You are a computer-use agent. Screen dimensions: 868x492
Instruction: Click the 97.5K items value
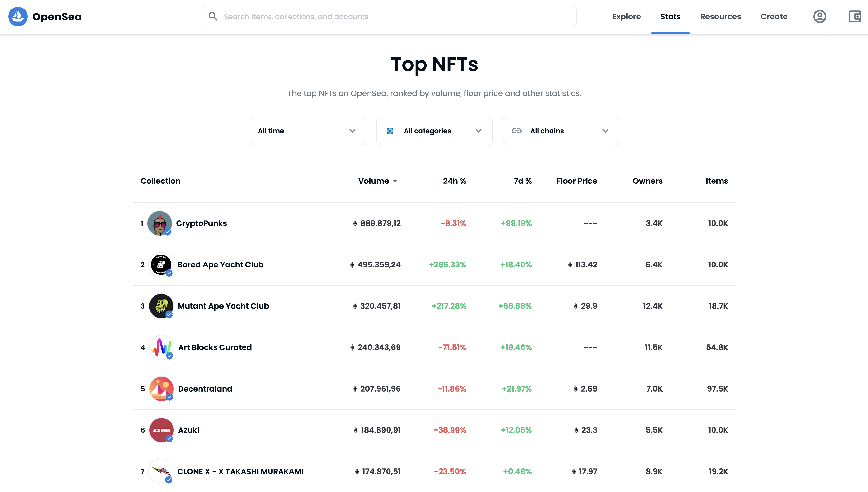click(717, 389)
